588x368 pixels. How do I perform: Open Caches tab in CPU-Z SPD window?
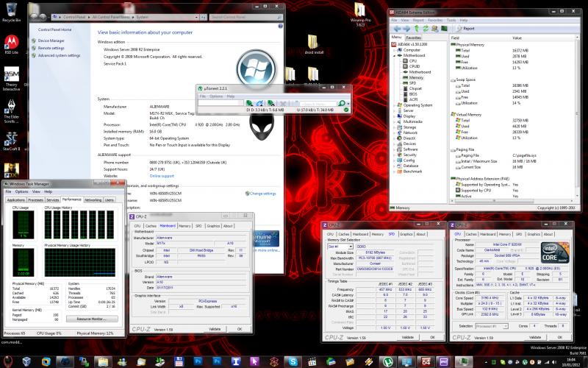343,234
